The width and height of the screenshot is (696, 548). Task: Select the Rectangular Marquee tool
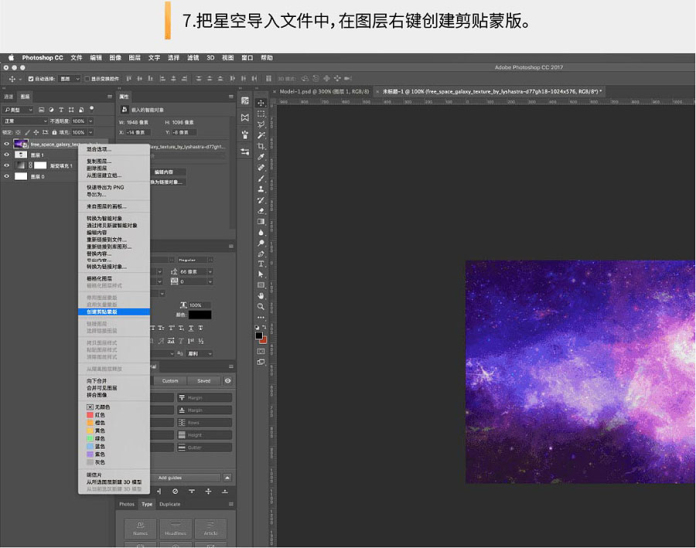[x=261, y=113]
